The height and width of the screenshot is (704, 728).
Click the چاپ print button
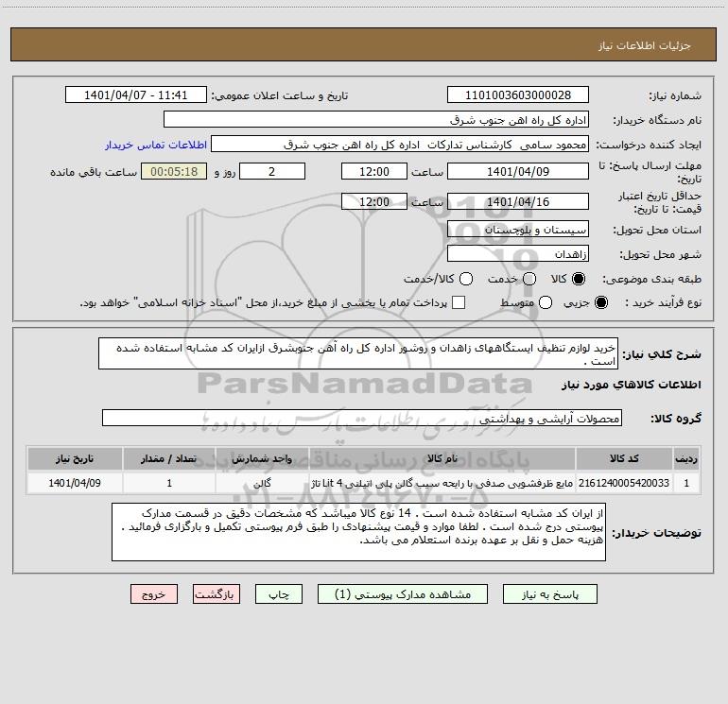pyautogui.click(x=279, y=594)
